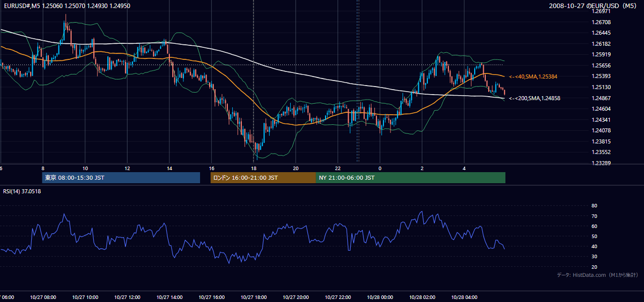Click price axis label 1.24867
Viewport: 644px width, 302px height.
[x=601, y=98]
